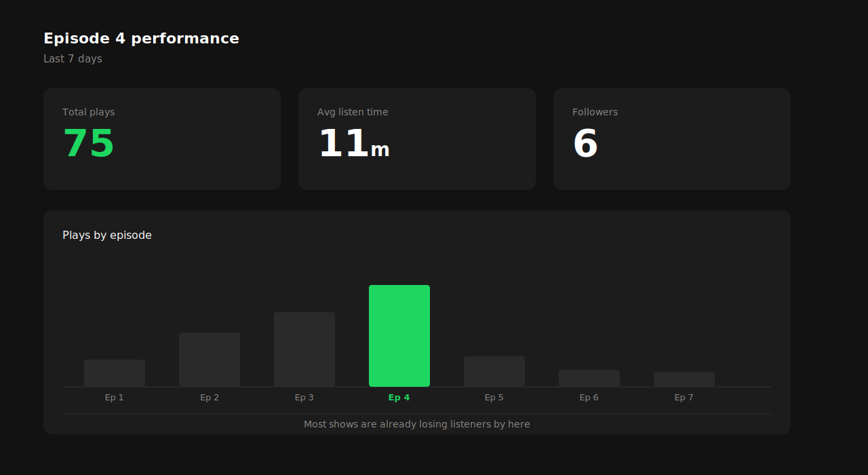
Task: Click the highlighted 'Ep 4' axis label
Action: pos(399,398)
